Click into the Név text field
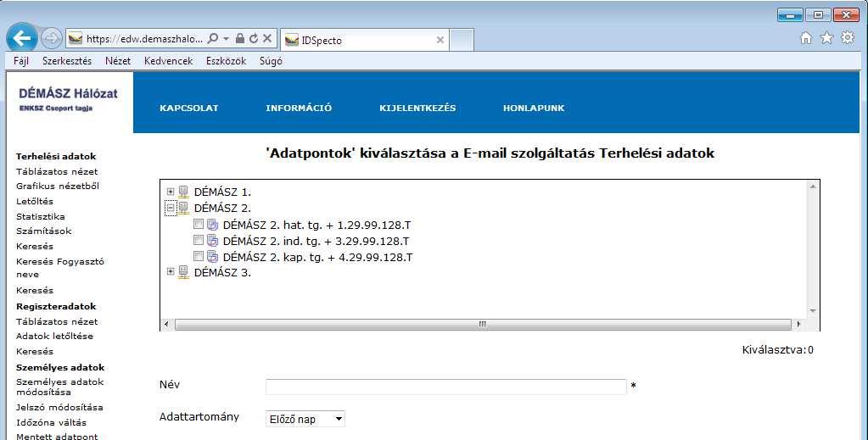 pos(445,387)
